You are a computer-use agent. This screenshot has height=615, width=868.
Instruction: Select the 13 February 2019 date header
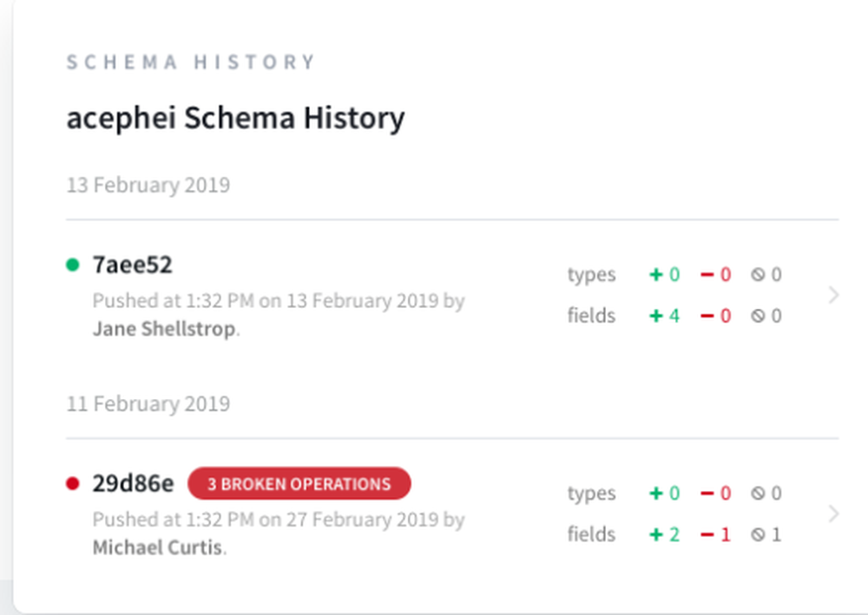(x=148, y=185)
